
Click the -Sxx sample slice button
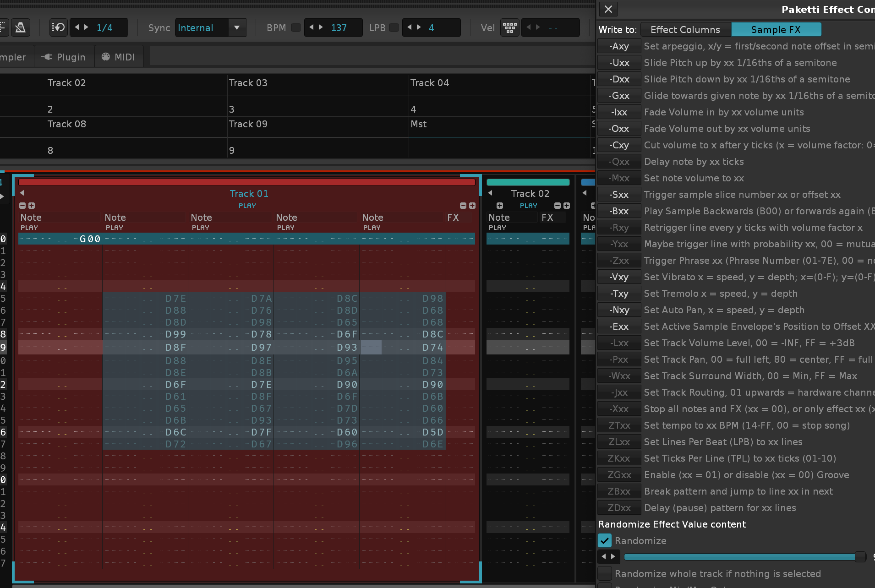click(x=619, y=195)
